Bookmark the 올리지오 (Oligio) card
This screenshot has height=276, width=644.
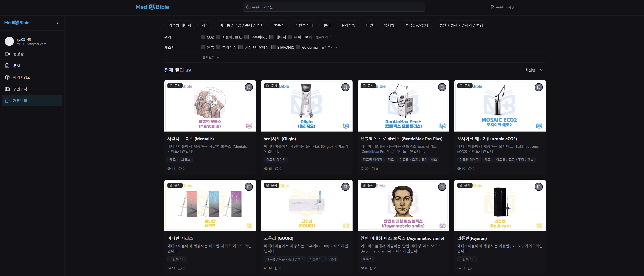345,87
